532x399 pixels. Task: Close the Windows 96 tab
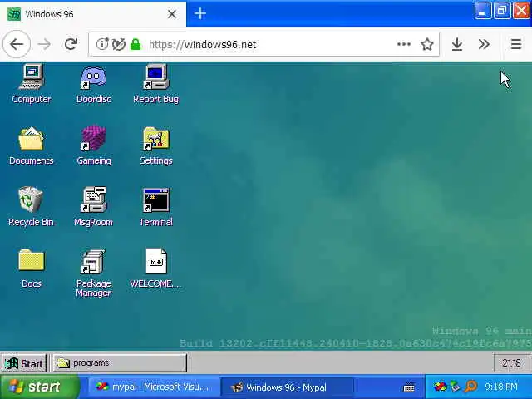pos(172,14)
